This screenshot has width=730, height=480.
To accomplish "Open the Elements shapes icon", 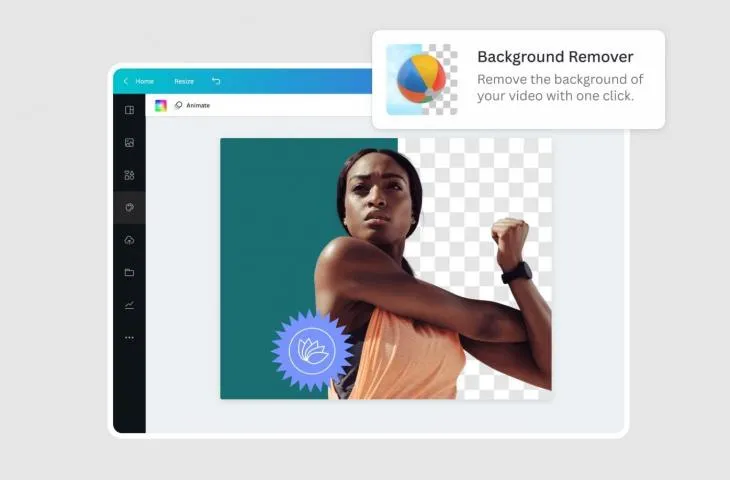I will click(129, 175).
